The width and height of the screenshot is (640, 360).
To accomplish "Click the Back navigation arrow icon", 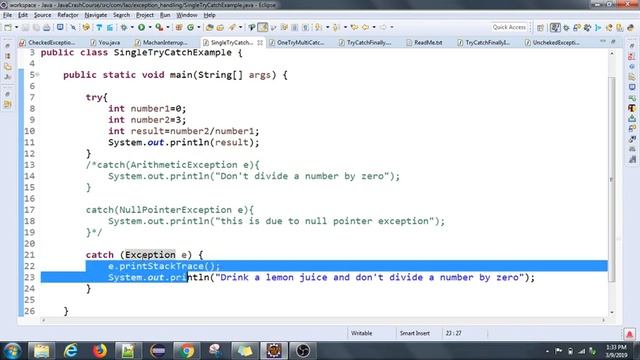I will tap(365, 27).
